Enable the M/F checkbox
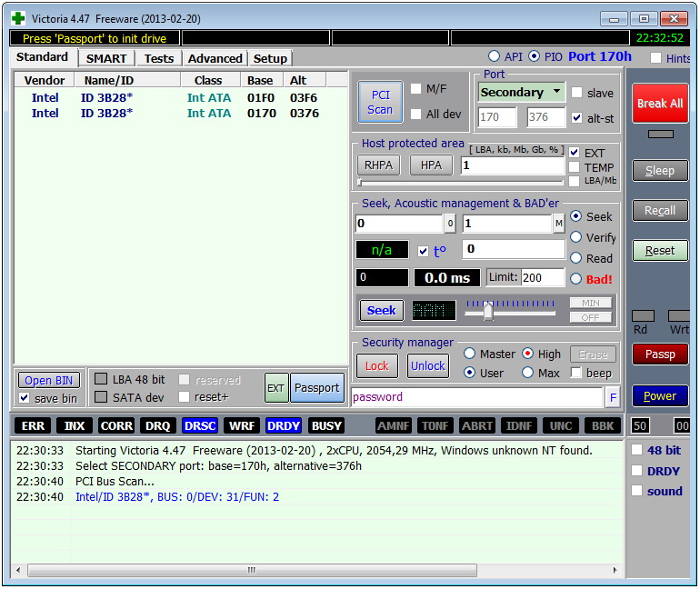Image resolution: width=700 pixels, height=589 pixels. (x=415, y=88)
